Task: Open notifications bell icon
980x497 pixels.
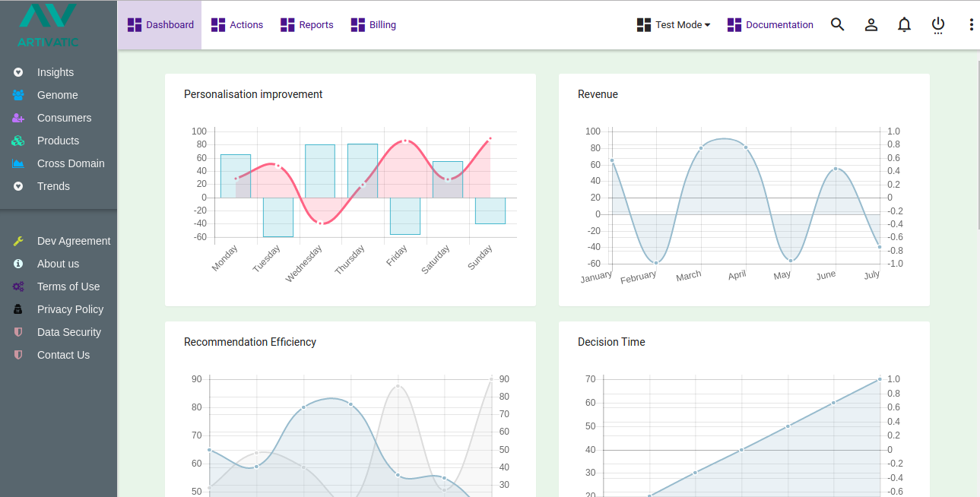Action: click(x=904, y=24)
